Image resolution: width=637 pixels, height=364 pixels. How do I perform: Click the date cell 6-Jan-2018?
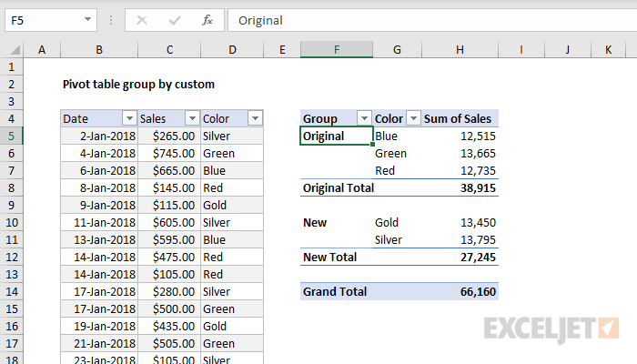click(99, 170)
